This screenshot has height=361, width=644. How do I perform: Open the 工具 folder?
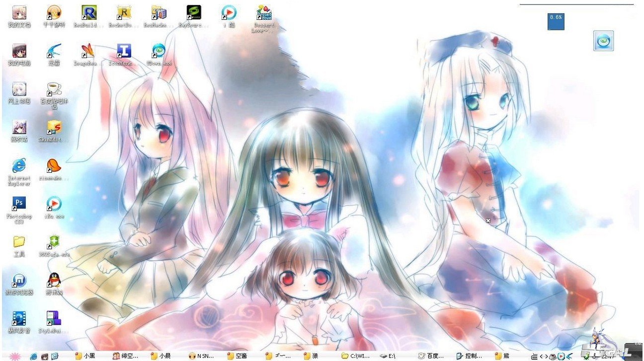pyautogui.click(x=19, y=242)
